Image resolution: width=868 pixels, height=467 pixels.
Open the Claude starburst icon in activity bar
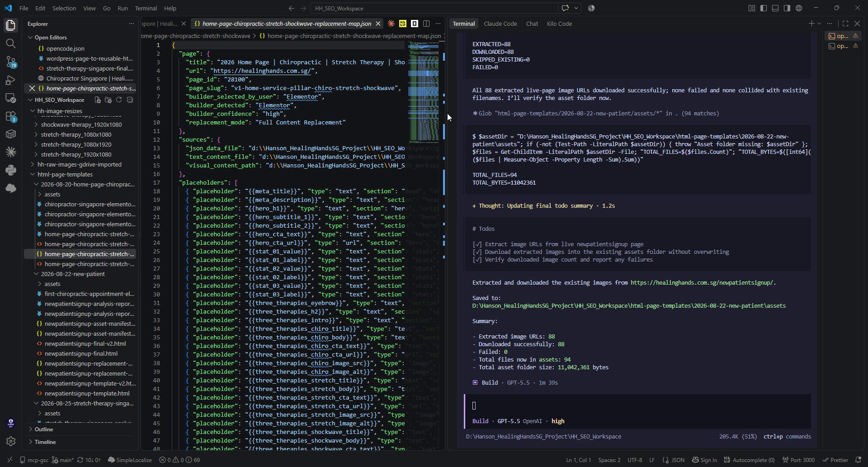point(11,152)
